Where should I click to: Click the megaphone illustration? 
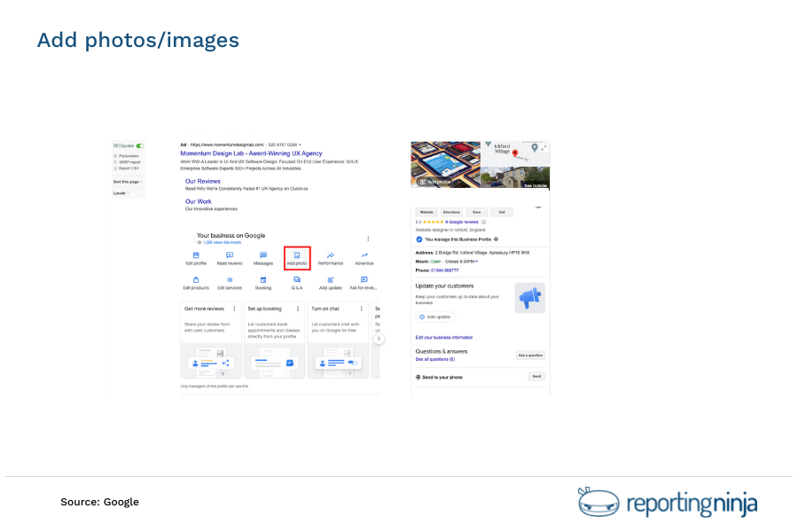pos(530,298)
